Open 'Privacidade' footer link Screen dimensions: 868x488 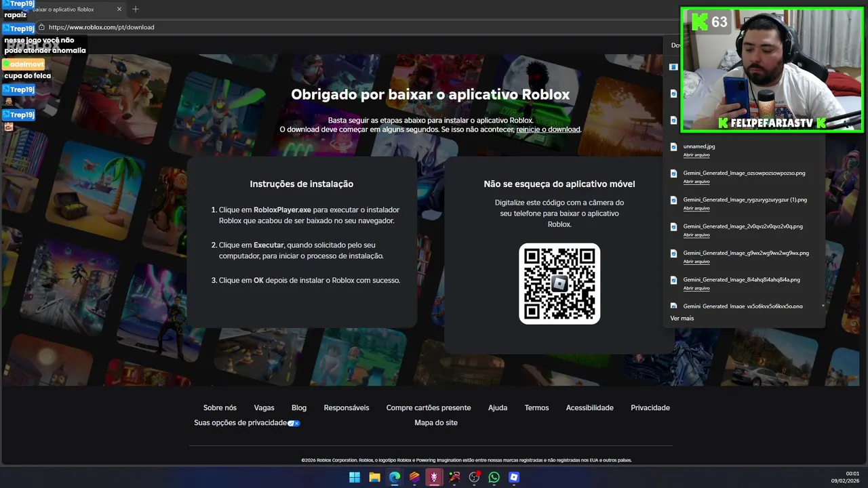click(650, 408)
